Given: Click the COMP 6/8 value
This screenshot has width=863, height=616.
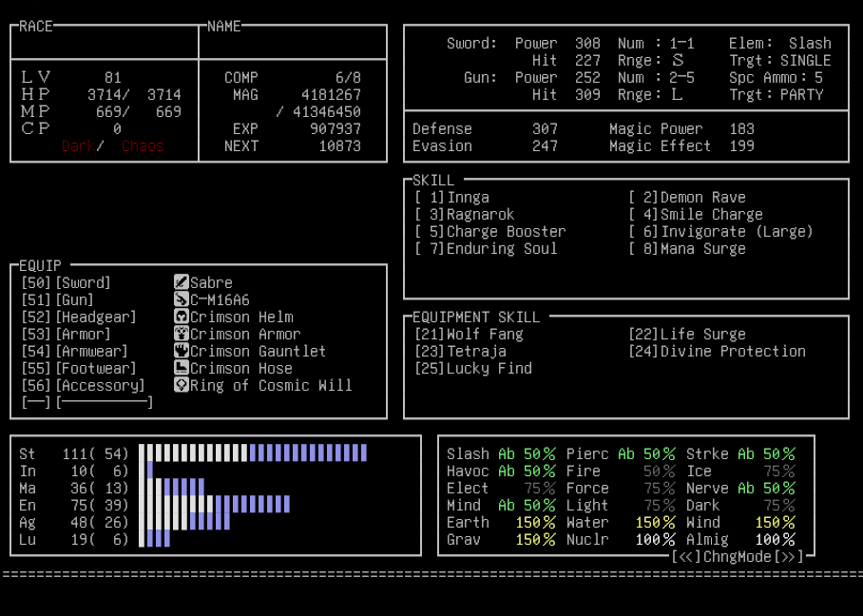Looking at the screenshot, I should coord(348,78).
